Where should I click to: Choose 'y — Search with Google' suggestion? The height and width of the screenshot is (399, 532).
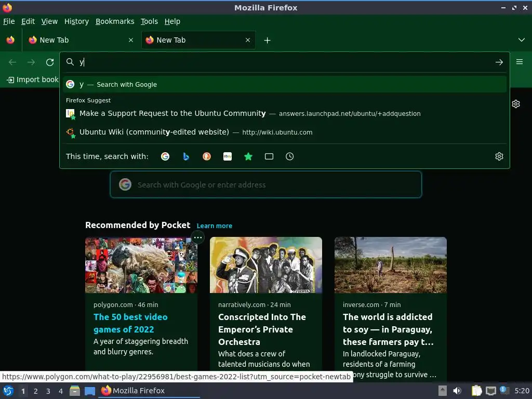(x=285, y=85)
